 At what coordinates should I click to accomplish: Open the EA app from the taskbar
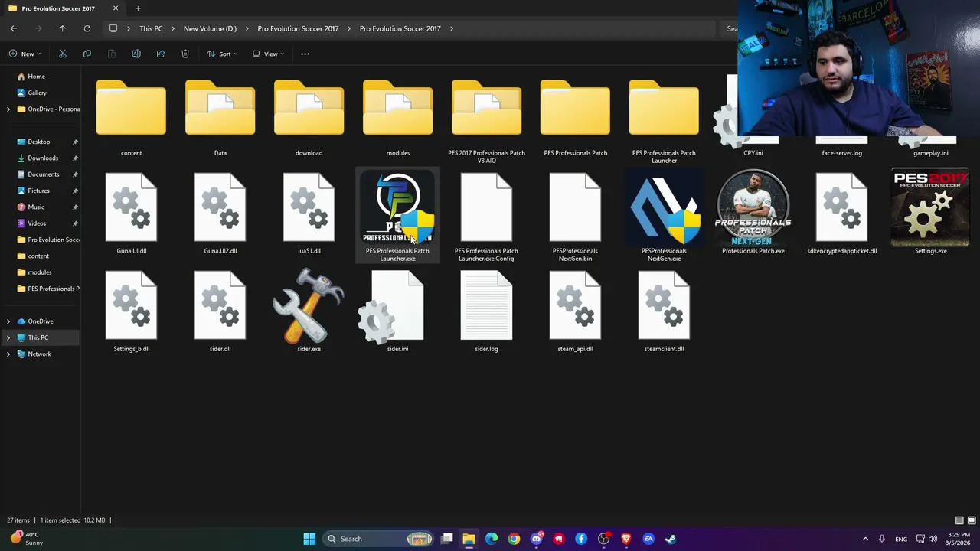648,539
